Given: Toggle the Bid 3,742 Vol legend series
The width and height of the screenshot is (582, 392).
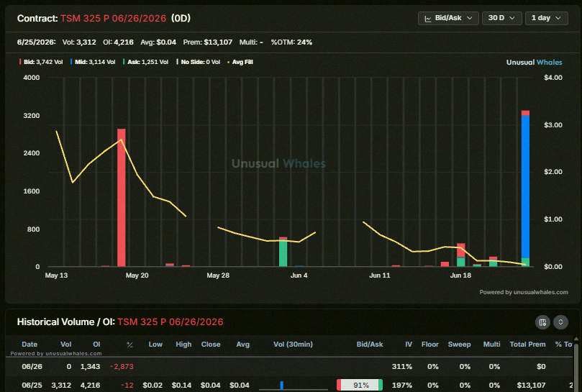Looking at the screenshot, I should click(x=41, y=62).
